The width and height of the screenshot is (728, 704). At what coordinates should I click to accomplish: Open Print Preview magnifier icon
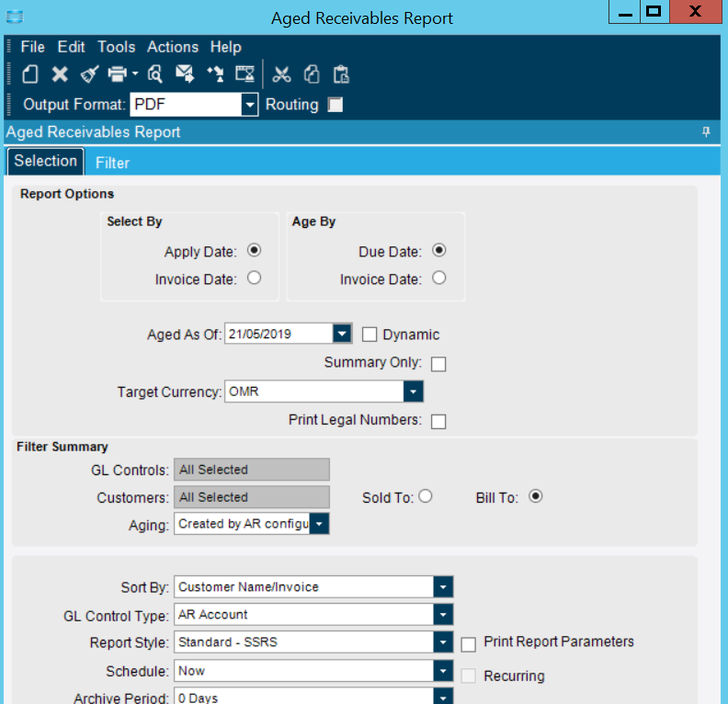tap(155, 75)
